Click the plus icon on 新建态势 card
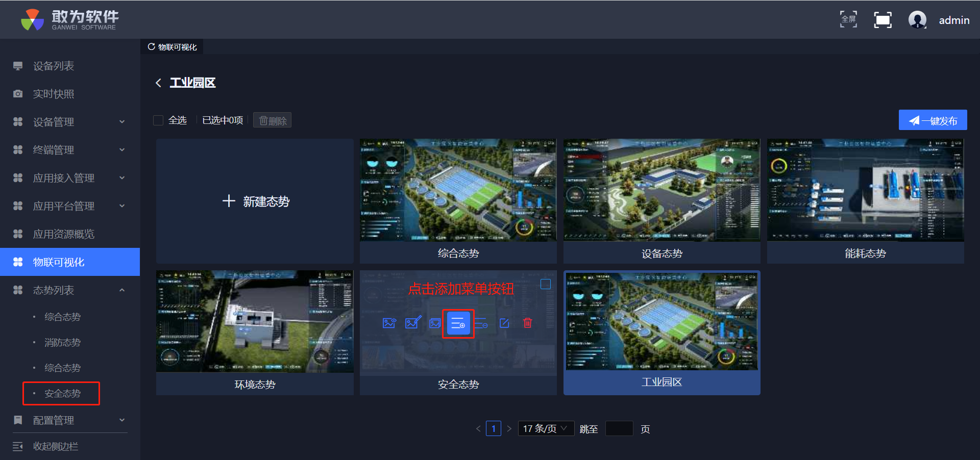Screen dimensions: 980x460 coord(229,201)
